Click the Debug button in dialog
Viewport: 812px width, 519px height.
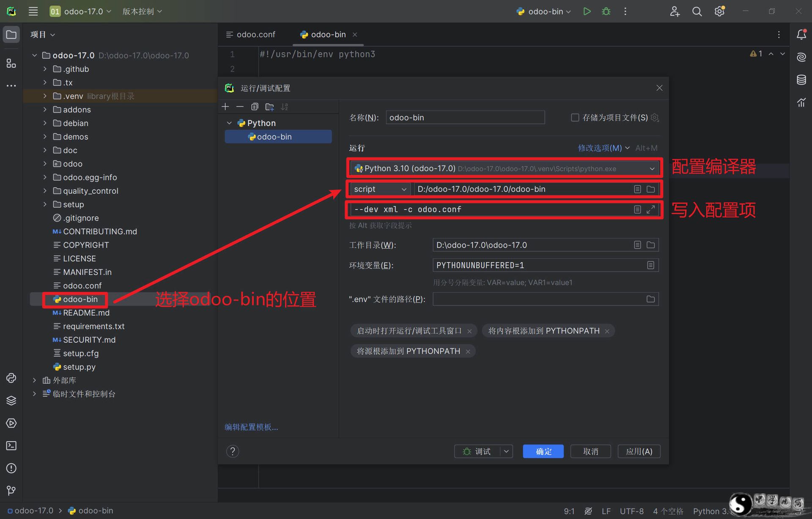point(477,451)
